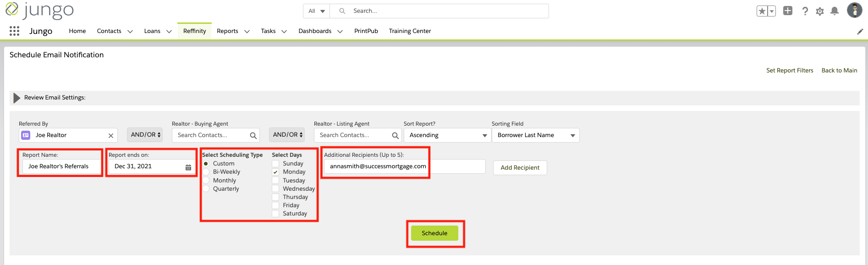Go to the Training Center tab
The height and width of the screenshot is (265, 868).
coord(410,31)
